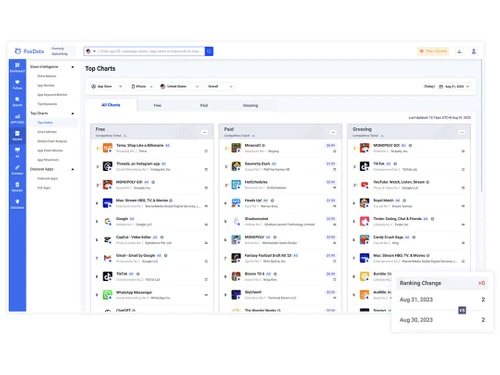Screen dimensions: 500x375
Task: Expand the Paid Competitive Trend chevron
Action: point(253,136)
